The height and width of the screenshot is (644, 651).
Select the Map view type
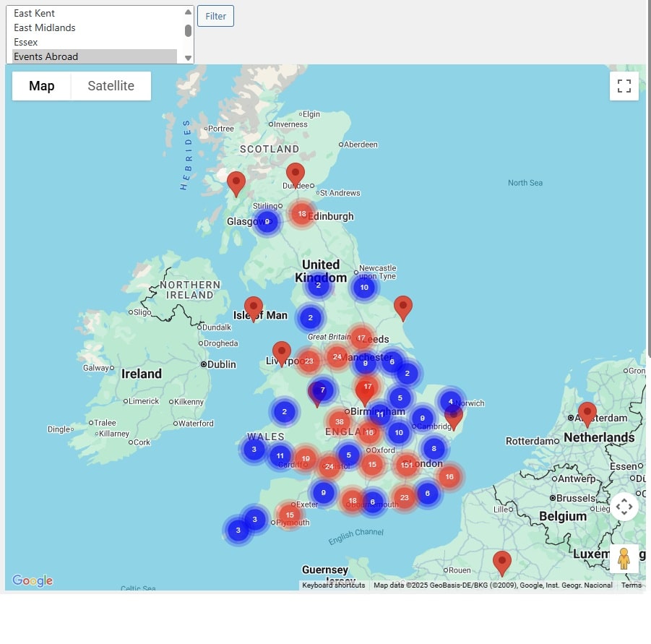point(42,86)
